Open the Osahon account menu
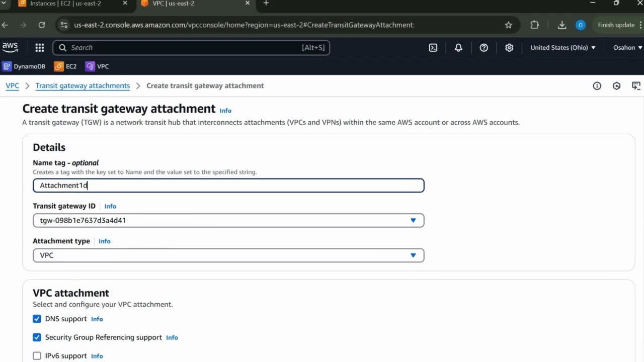The width and height of the screenshot is (644, 362). tap(627, 48)
